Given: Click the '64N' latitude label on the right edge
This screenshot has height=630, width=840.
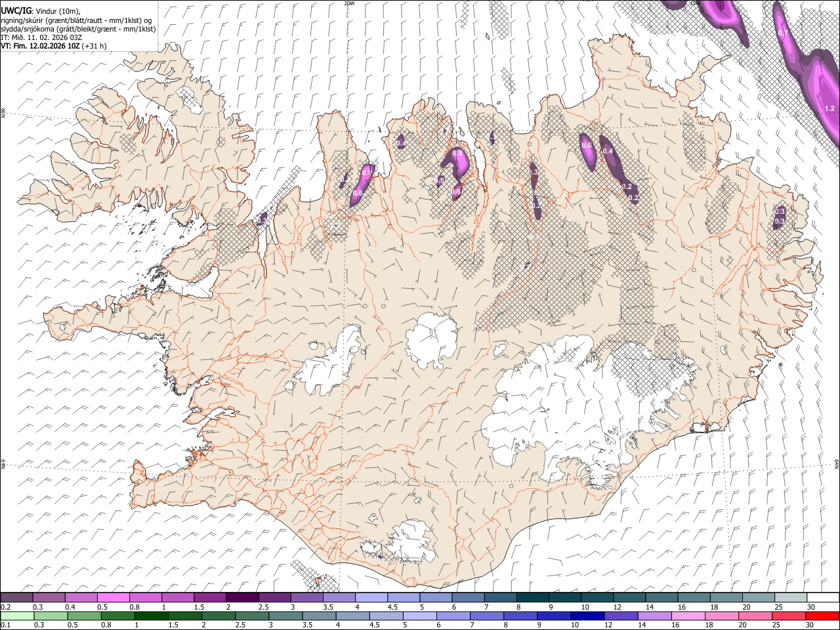Looking at the screenshot, I should [x=837, y=463].
